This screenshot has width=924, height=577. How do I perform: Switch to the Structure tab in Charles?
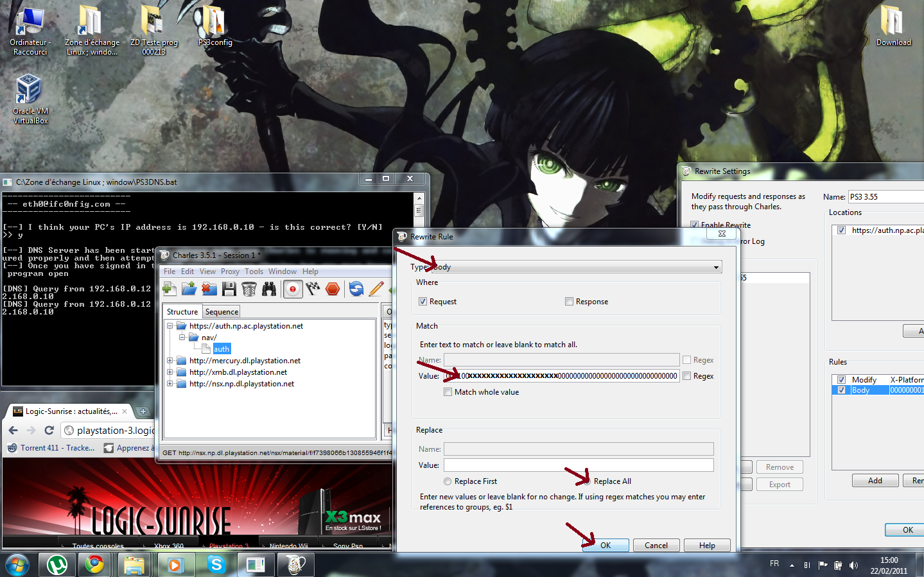coord(182,312)
